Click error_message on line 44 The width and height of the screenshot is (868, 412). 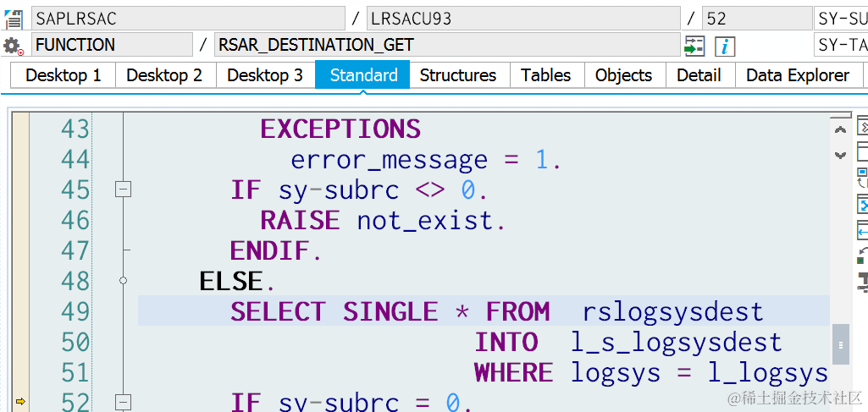click(x=390, y=160)
